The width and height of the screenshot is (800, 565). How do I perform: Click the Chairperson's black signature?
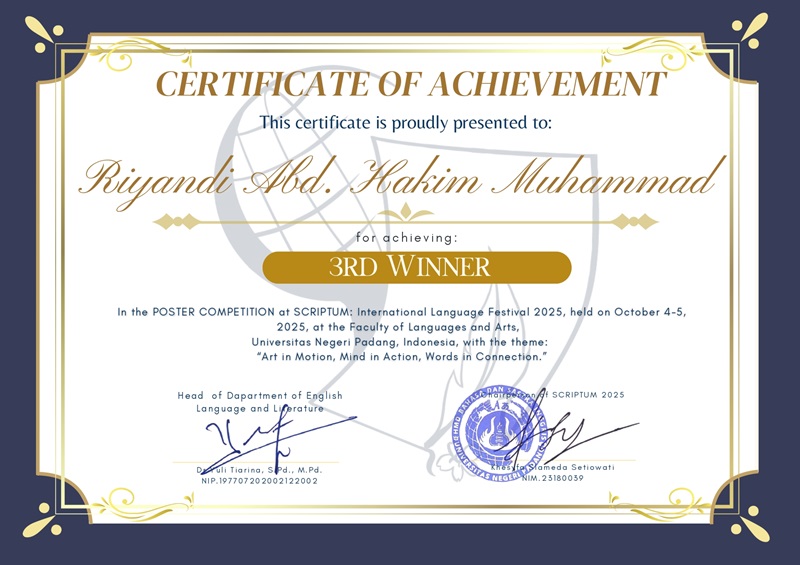(x=560, y=436)
